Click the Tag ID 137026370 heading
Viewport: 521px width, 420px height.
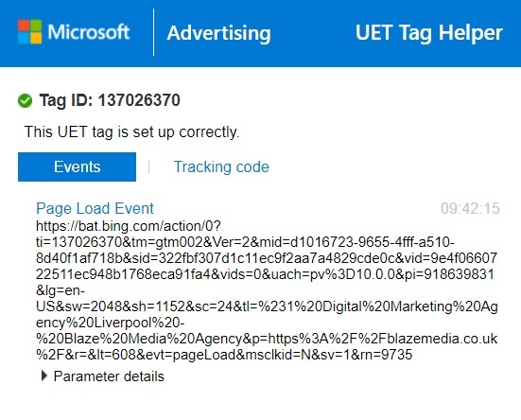point(110,100)
